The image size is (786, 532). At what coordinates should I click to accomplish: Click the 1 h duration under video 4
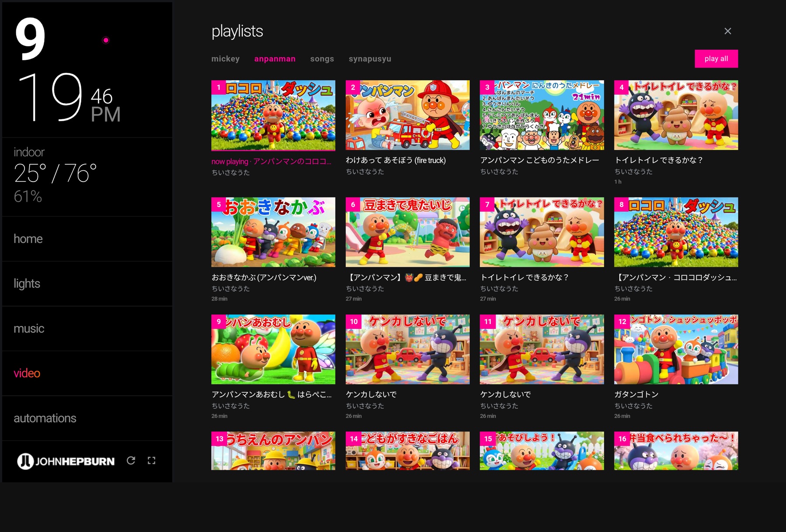pyautogui.click(x=618, y=182)
